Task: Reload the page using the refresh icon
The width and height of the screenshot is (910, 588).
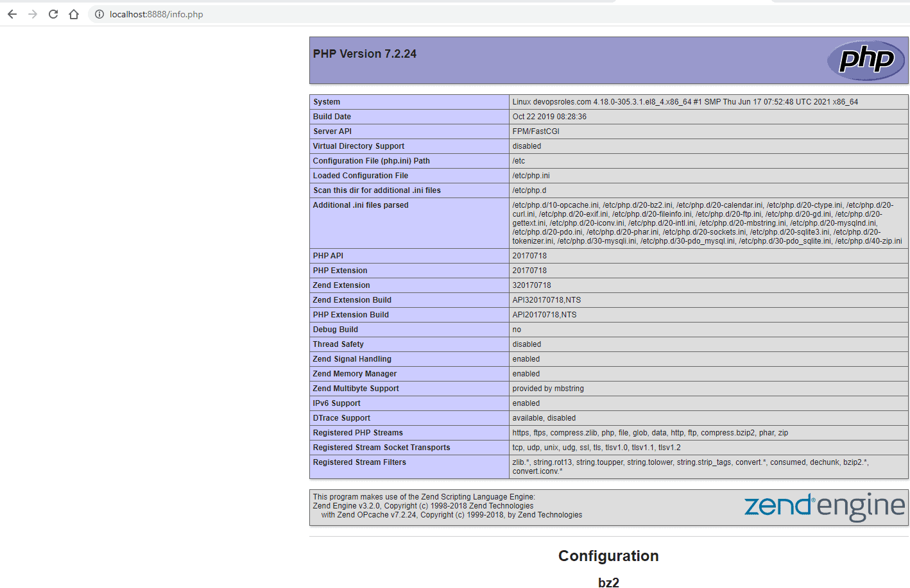Action: click(x=53, y=13)
